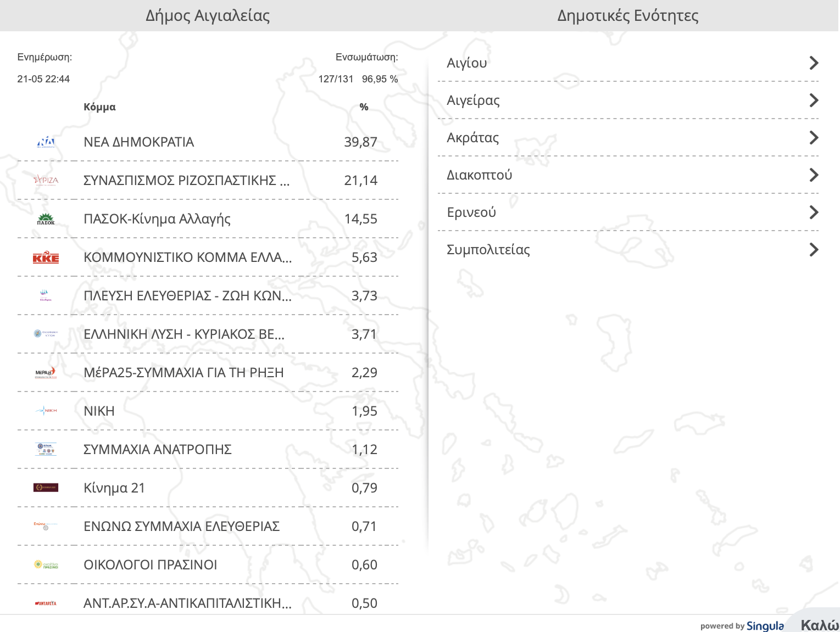Select the ΠΛΕΥΣΗ ΕΛΕΥΘΕΡΙΑΣ party name

click(188, 296)
